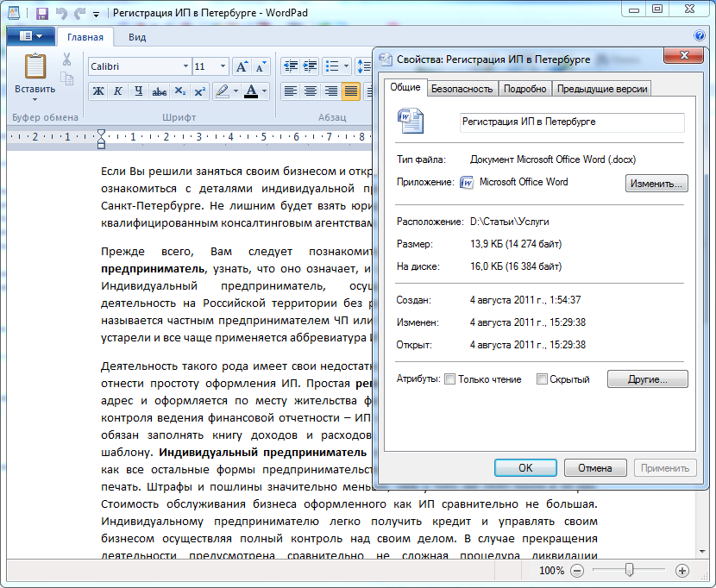Open the 'Безопасность' properties tab
The height and width of the screenshot is (588, 716).
click(x=462, y=89)
